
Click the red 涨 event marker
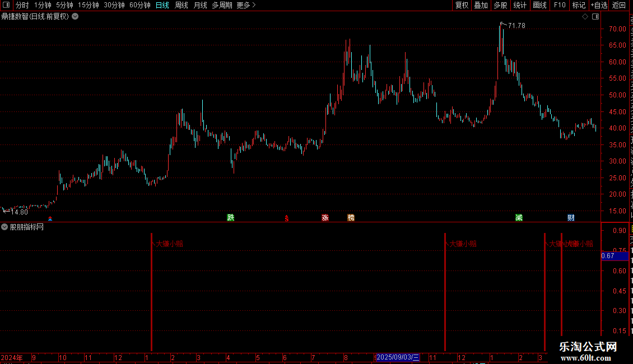pos(325,218)
